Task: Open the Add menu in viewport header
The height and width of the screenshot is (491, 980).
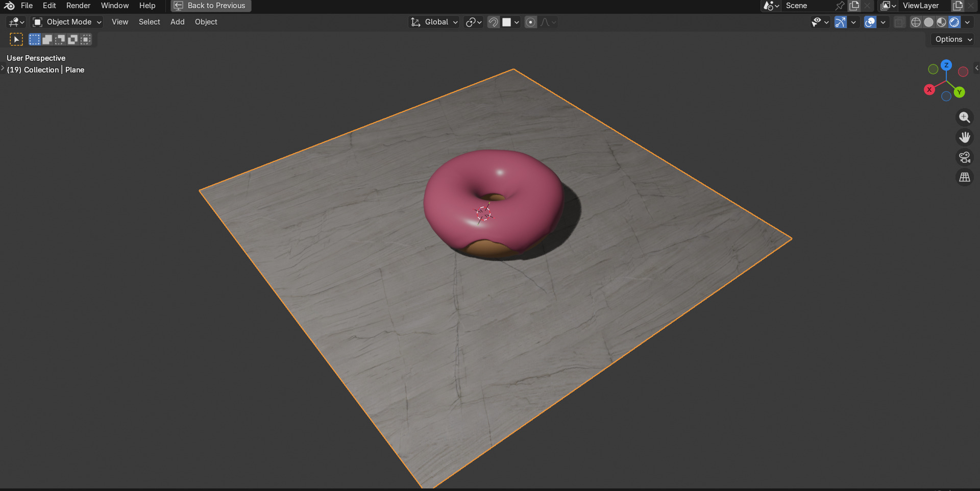Action: pos(177,22)
